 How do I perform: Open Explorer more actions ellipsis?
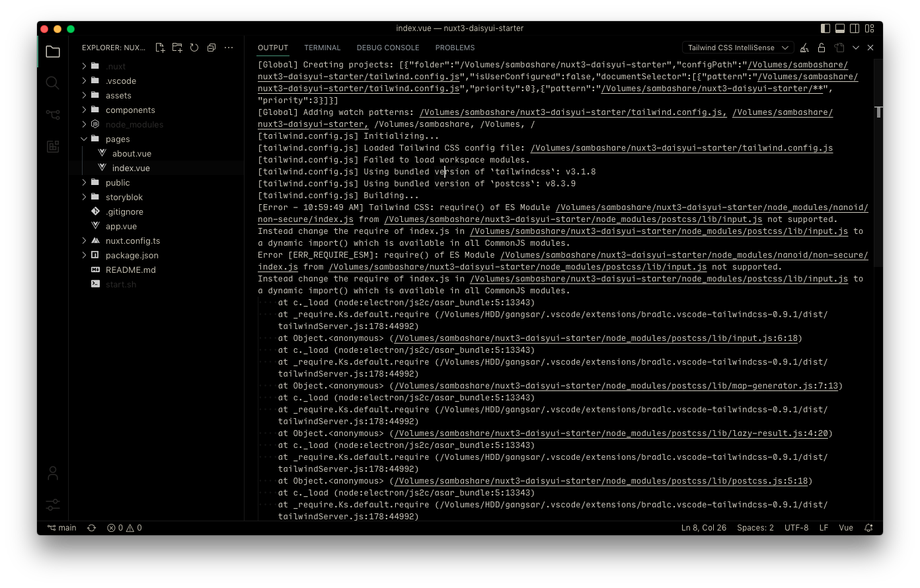(229, 48)
